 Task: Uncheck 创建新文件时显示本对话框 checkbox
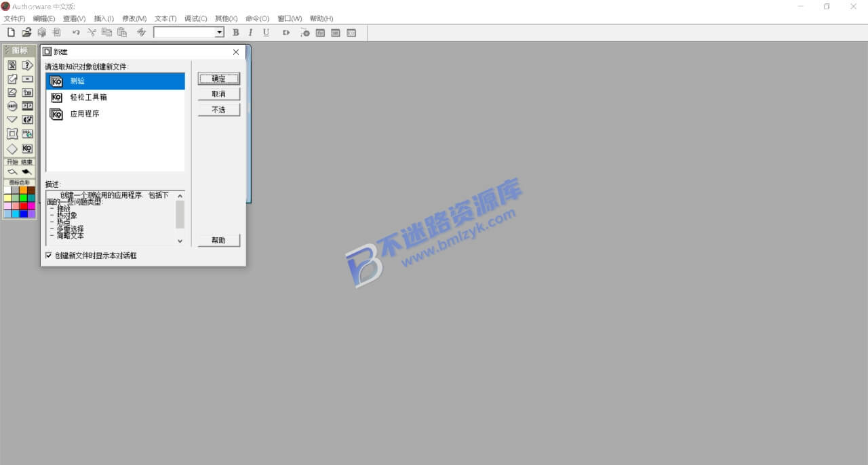(48, 256)
